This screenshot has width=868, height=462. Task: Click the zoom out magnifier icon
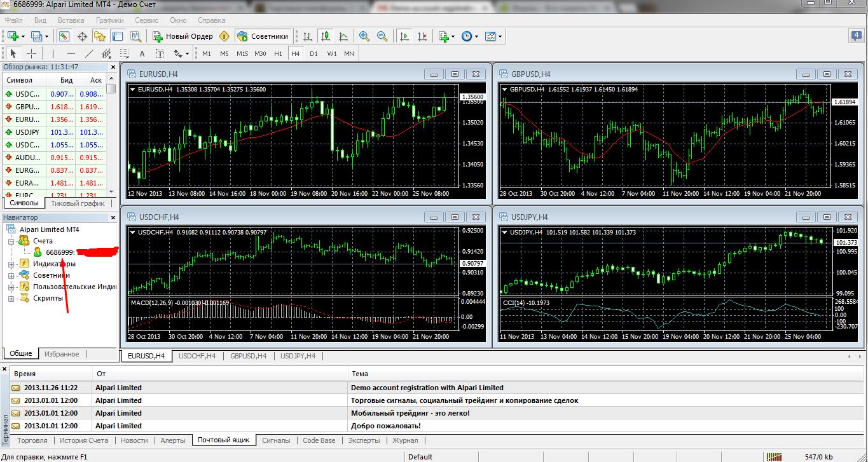tap(382, 36)
